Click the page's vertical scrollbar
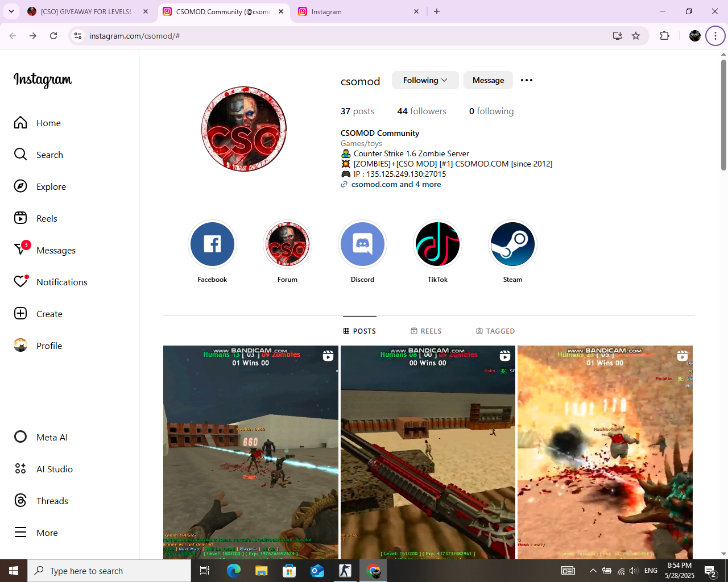The width and height of the screenshot is (728, 582). [x=723, y=114]
